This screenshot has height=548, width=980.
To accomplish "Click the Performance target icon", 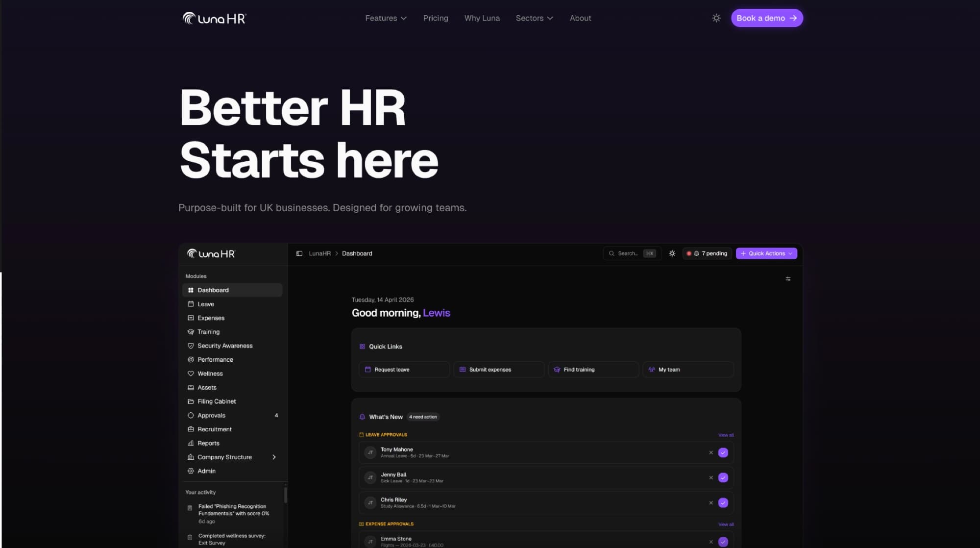I will (x=191, y=360).
